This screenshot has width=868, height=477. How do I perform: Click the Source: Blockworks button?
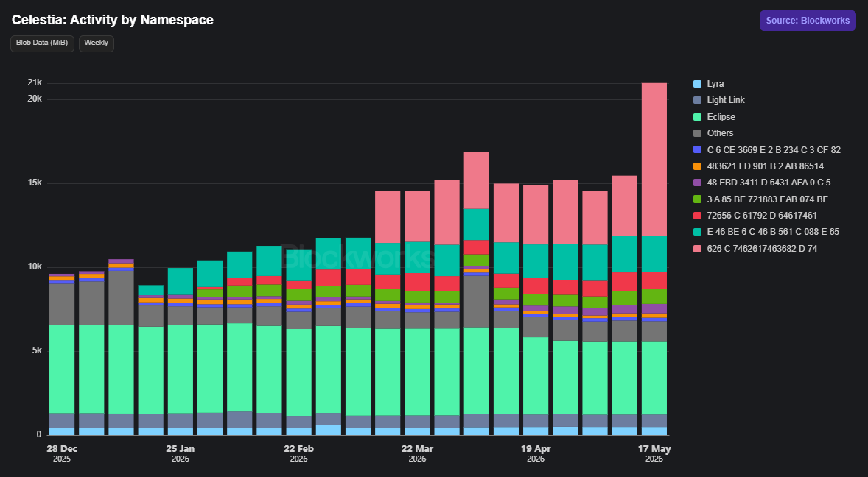click(808, 21)
